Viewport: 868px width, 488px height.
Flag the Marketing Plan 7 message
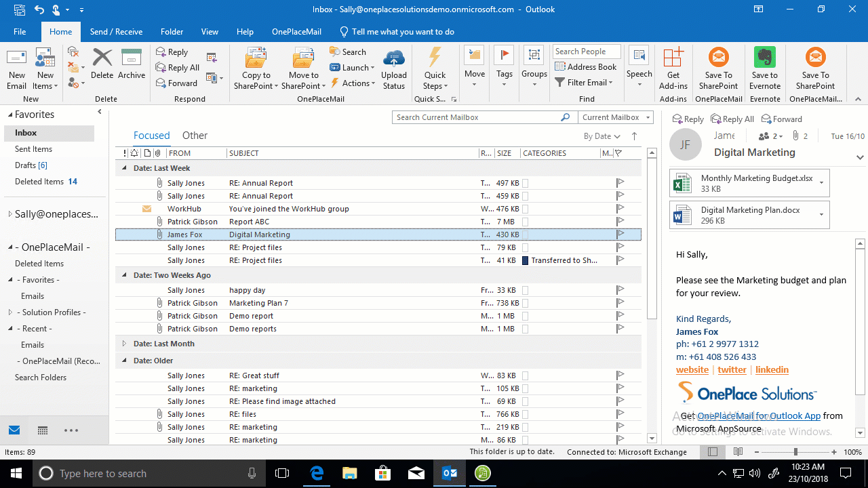click(x=619, y=302)
